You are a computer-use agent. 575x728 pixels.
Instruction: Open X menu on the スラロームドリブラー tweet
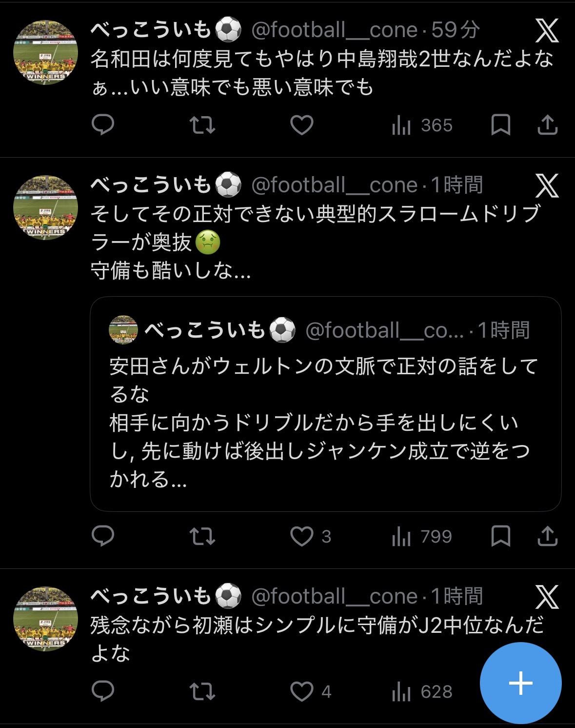[547, 186]
